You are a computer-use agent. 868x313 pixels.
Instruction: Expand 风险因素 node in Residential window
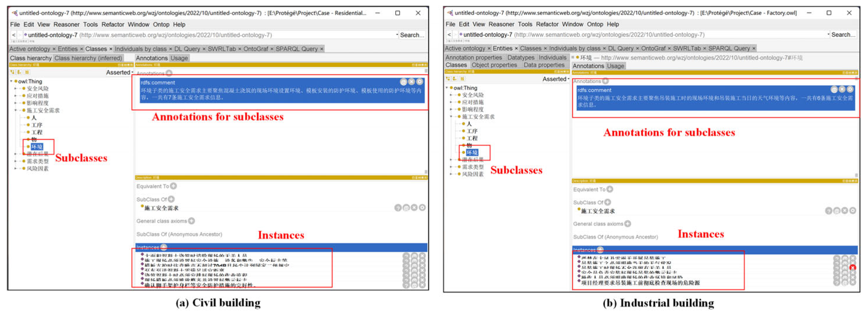[16, 168]
